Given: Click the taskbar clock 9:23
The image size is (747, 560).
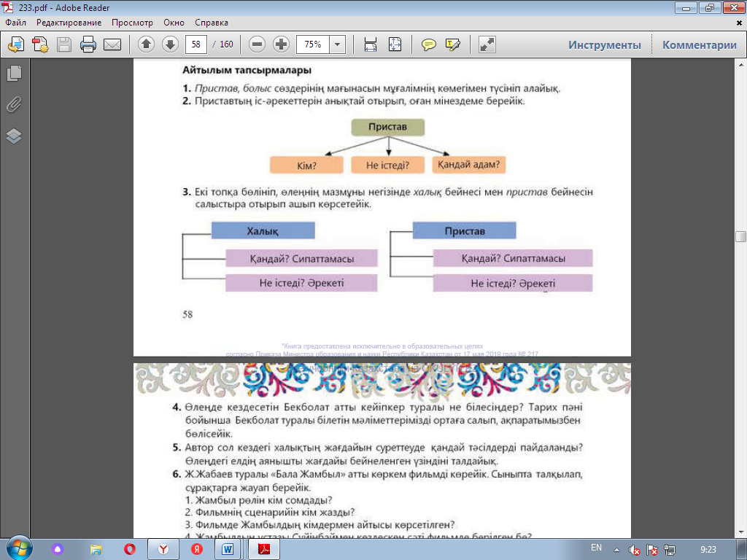Looking at the screenshot, I should click(708, 550).
